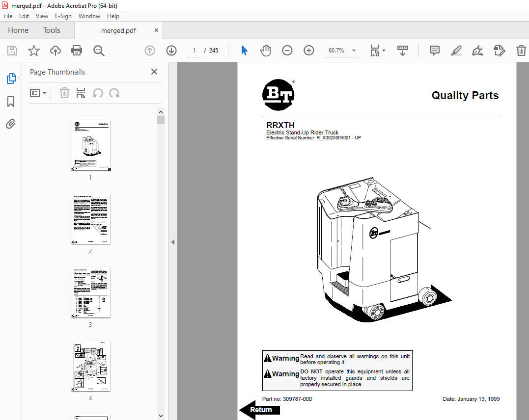Click the 'RRXTH' model title text
Viewport: 529px width, 420px height.
[x=280, y=125]
